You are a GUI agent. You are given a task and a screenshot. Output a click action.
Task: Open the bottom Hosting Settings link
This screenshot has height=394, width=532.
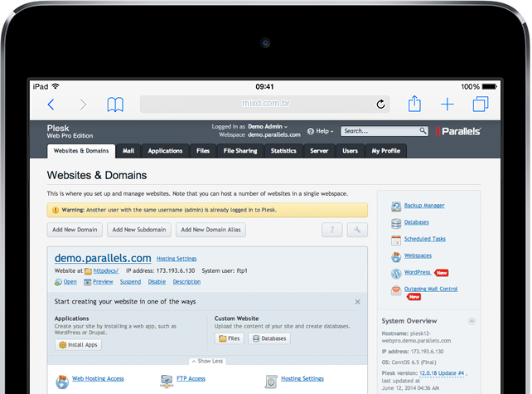click(x=302, y=378)
